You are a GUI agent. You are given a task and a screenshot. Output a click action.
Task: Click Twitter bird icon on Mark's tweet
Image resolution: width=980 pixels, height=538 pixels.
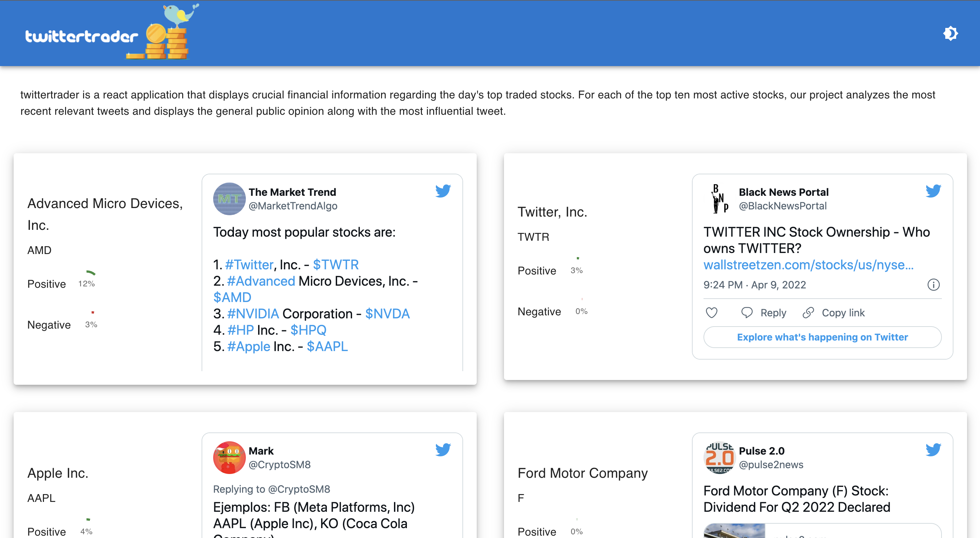[443, 450]
